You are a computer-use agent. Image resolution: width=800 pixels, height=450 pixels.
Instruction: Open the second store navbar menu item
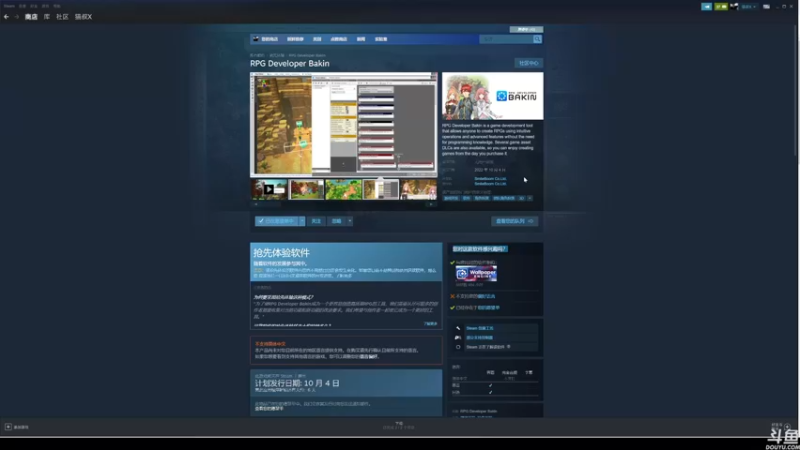[x=295, y=39]
